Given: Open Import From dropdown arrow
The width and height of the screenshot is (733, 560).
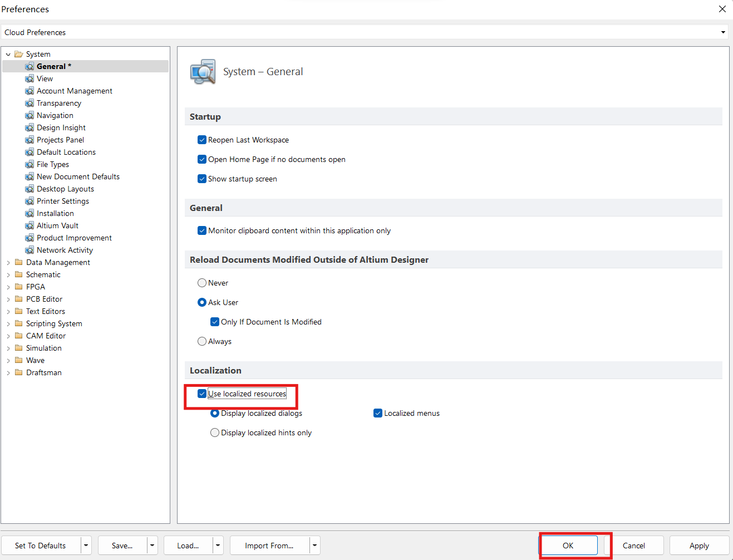Looking at the screenshot, I should 315,546.
